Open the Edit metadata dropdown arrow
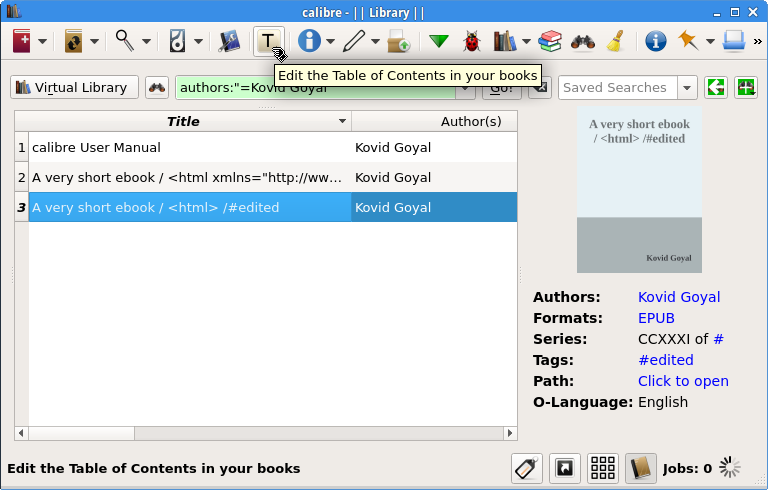 331,42
